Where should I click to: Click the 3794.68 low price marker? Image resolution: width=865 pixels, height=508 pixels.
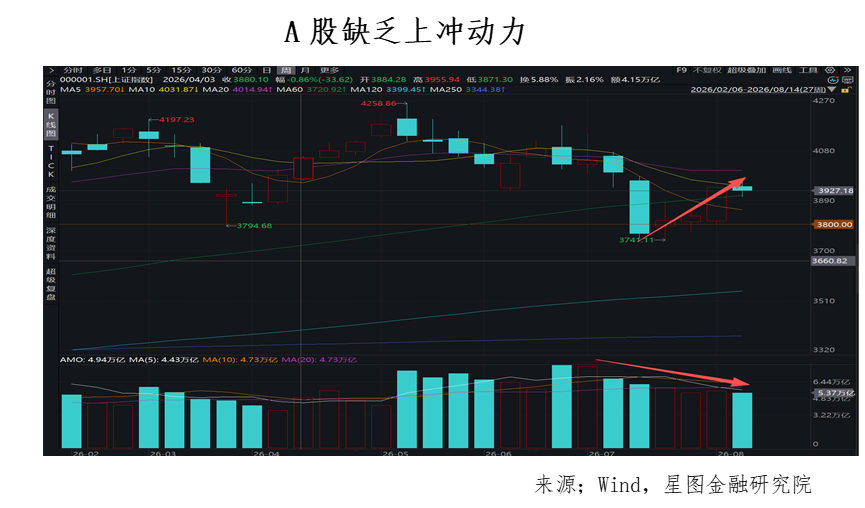click(254, 226)
